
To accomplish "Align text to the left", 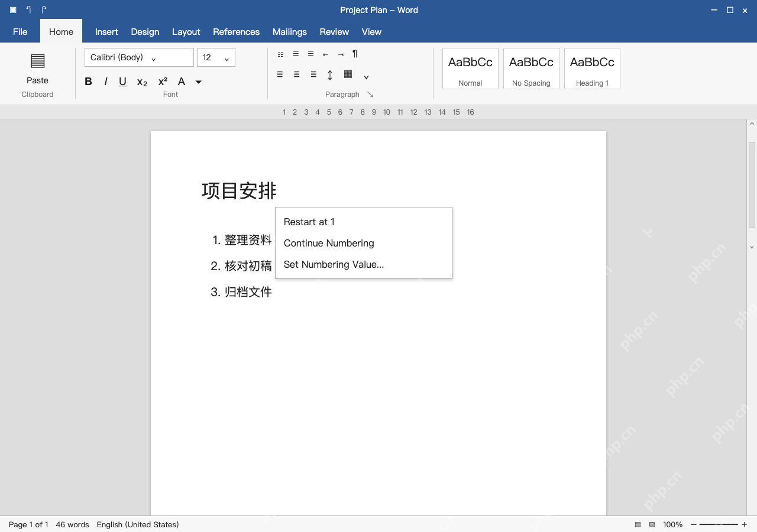I will click(x=280, y=74).
